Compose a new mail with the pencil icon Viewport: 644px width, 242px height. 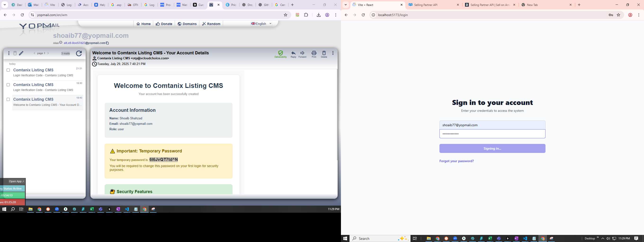[x=21, y=53]
